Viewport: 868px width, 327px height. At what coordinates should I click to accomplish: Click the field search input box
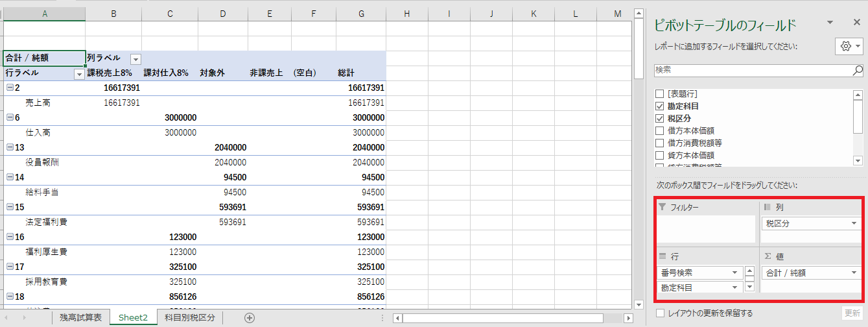[x=751, y=69]
